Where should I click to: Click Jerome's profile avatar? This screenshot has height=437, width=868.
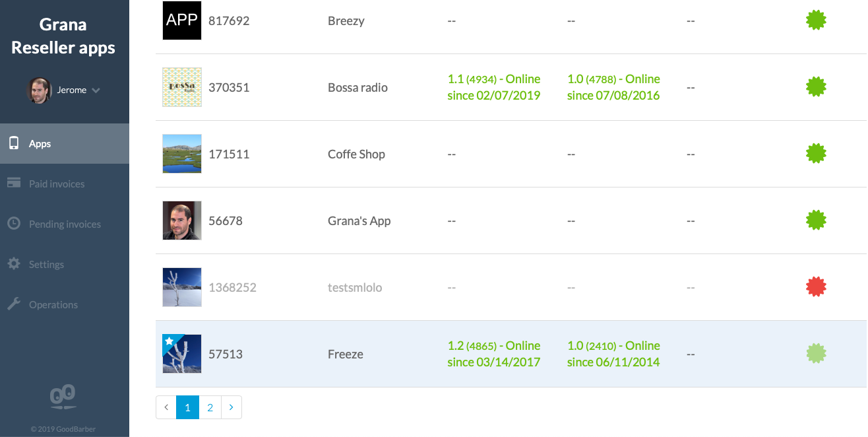pos(39,90)
